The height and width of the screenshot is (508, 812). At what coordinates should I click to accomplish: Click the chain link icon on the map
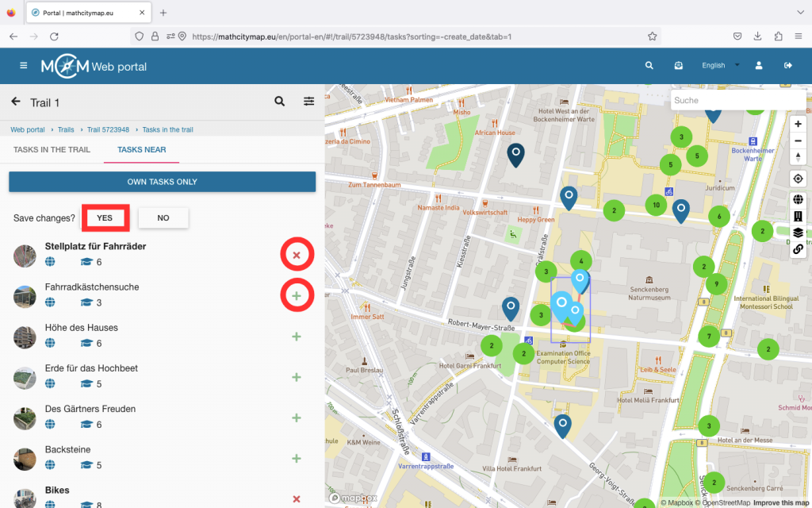[x=798, y=249]
